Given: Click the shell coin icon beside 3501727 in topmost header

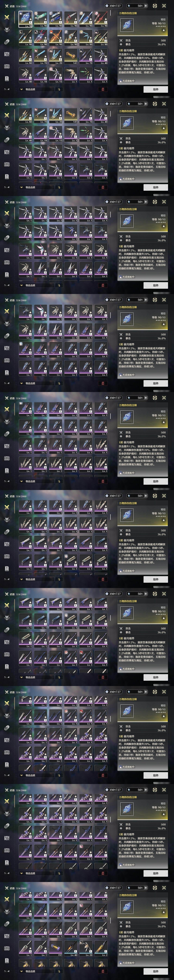Looking at the screenshot, I should [107, 6].
